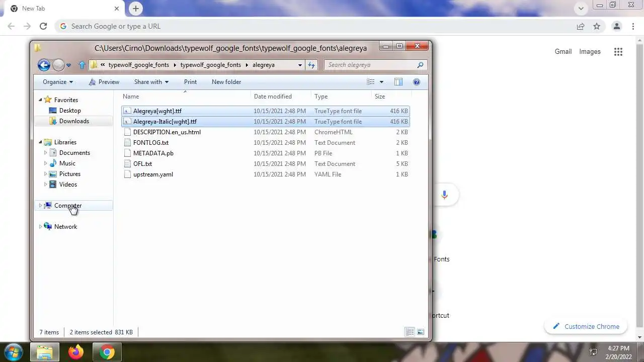644x362 pixels.
Task: Open Network in the navigation pane
Action: (65, 227)
